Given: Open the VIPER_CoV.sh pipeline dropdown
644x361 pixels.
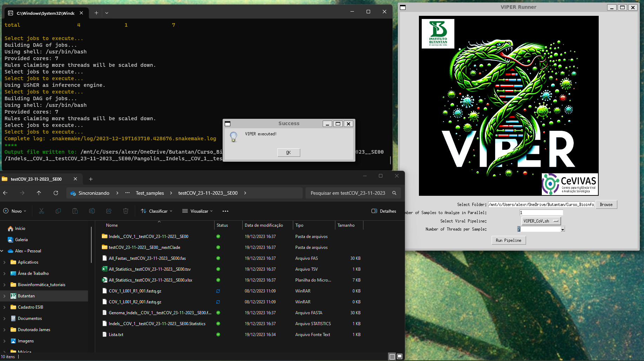Looking at the screenshot, I should [541, 221].
